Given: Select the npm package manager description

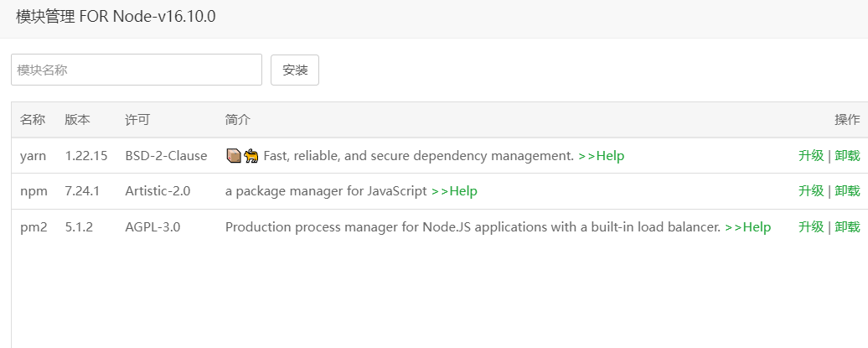Looking at the screenshot, I should click(326, 191).
